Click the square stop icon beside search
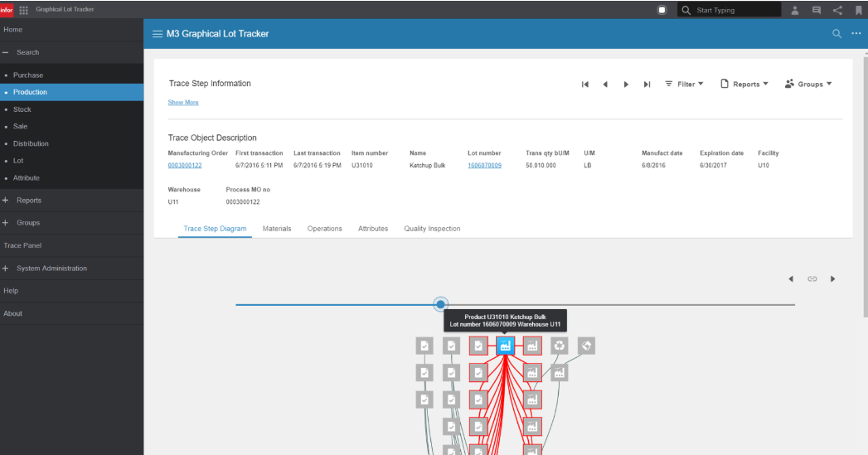 pyautogui.click(x=662, y=10)
